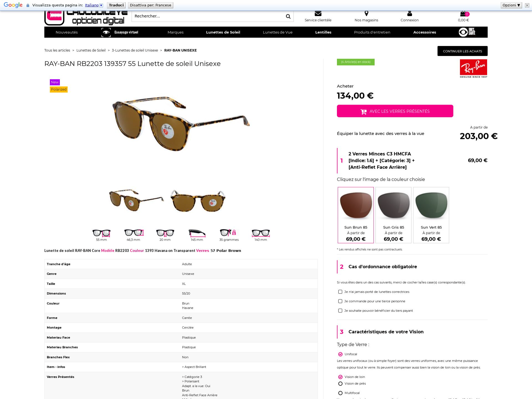Open the Lentilles menu
This screenshot has width=532, height=399.
(x=323, y=32)
